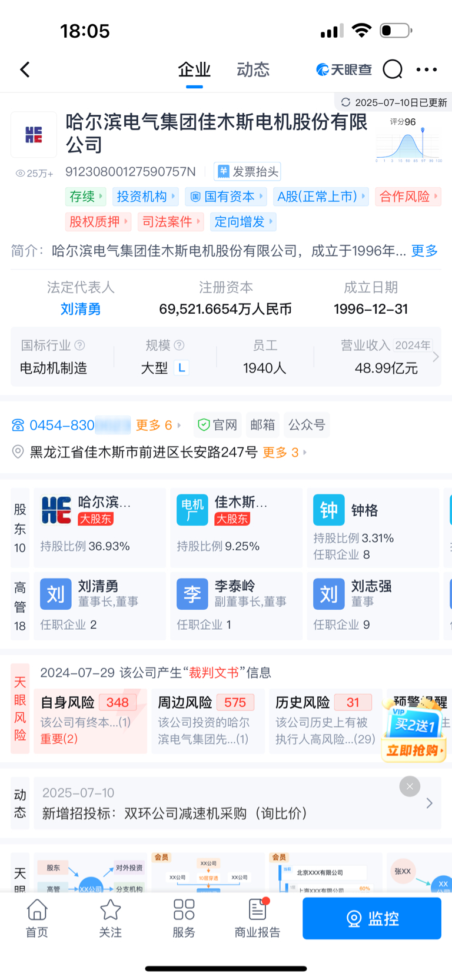Open the 存续 status tag
Image resolution: width=452 pixels, height=980 pixels.
tap(85, 197)
